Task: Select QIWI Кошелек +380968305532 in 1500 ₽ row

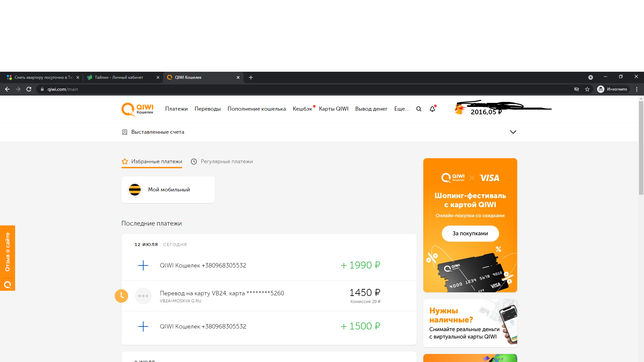Action: point(203,326)
